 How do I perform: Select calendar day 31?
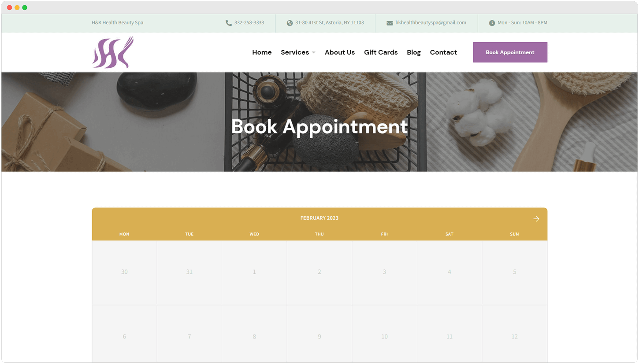click(x=189, y=272)
